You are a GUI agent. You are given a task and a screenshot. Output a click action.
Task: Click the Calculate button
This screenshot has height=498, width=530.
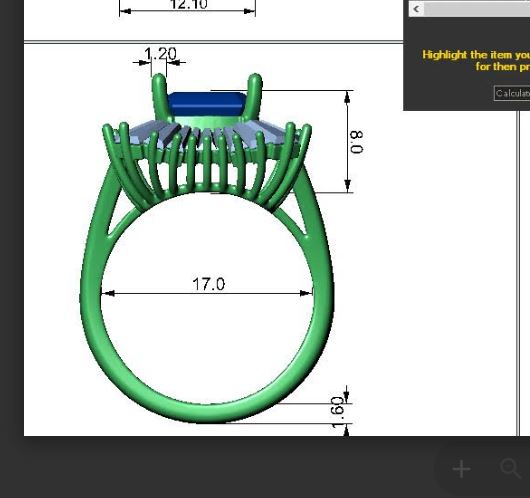512,93
